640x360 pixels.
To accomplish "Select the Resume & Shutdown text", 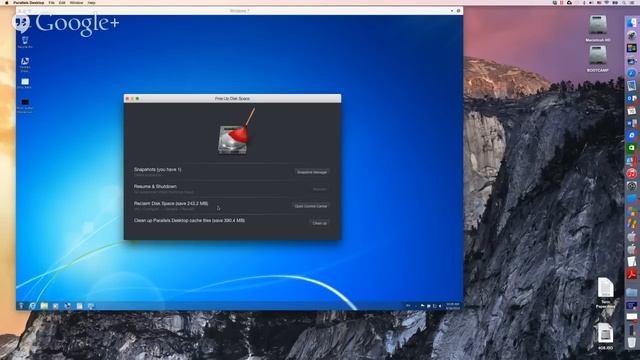I will click(155, 186).
